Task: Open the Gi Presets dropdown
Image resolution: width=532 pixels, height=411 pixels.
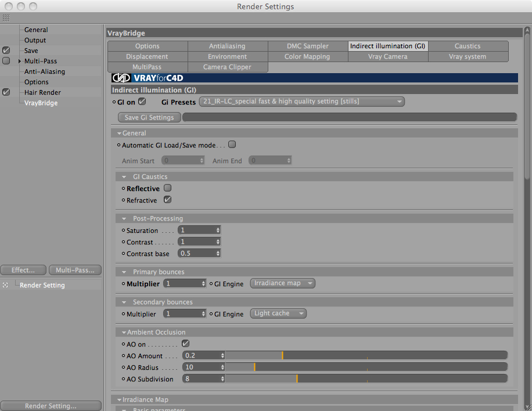Action: pos(302,102)
